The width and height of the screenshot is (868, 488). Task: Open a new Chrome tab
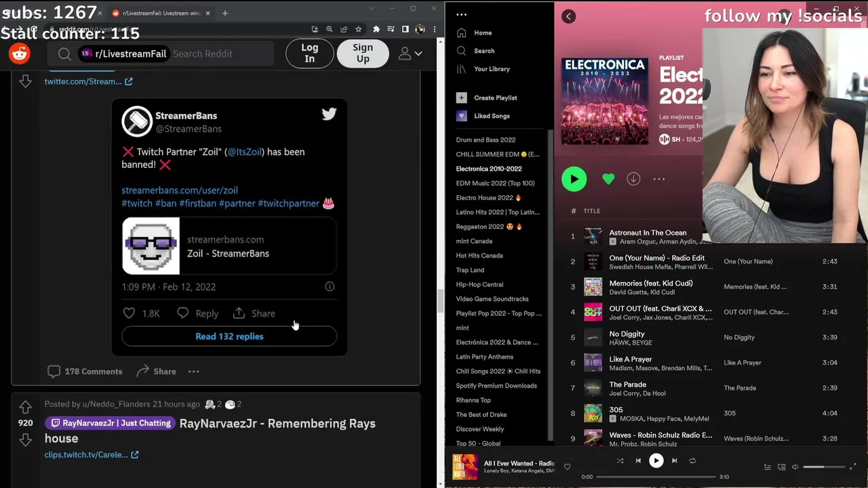[x=224, y=13]
